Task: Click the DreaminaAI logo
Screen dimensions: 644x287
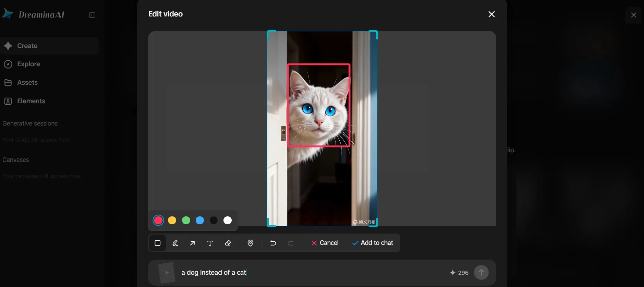Action: pos(33,14)
